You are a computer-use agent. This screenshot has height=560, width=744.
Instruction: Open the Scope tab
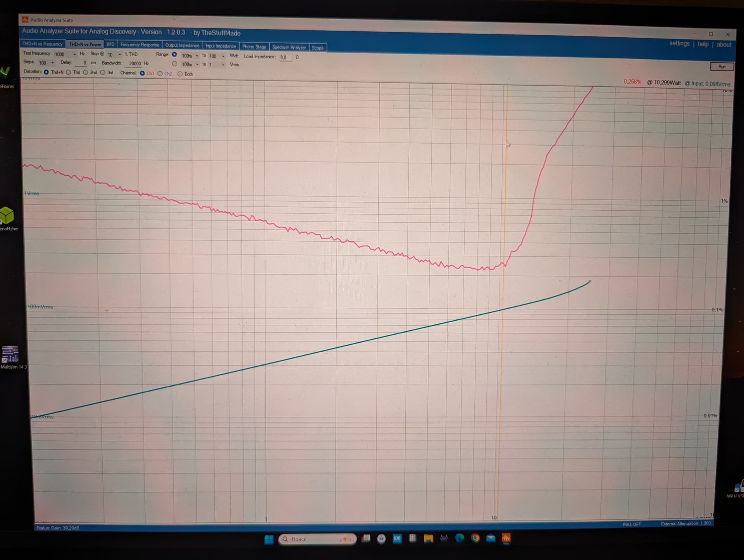tap(318, 48)
